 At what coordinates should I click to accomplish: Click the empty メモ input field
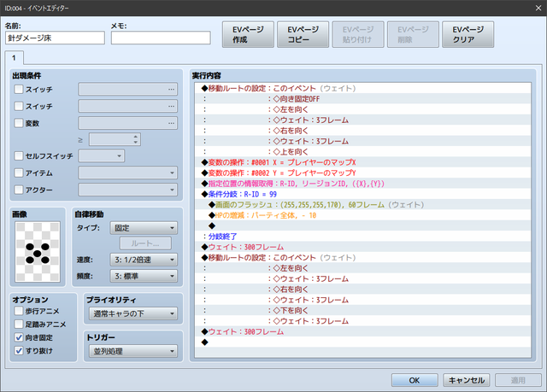[x=161, y=38]
